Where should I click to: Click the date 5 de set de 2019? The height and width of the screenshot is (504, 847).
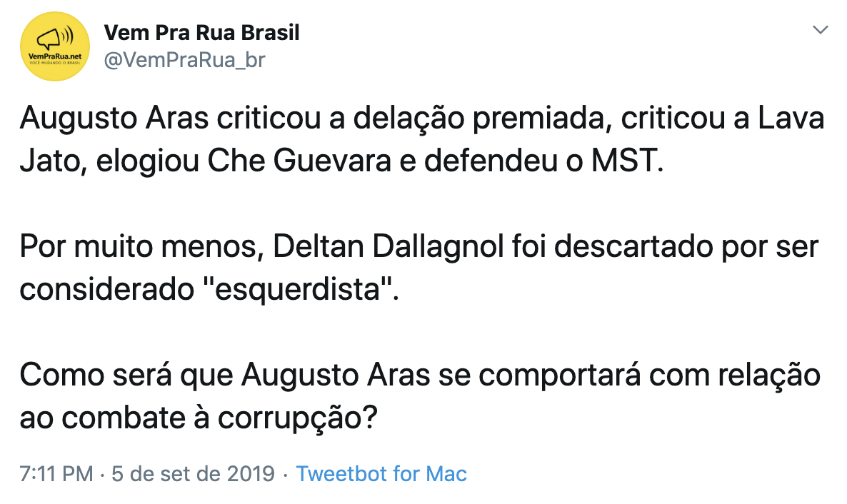click(194, 474)
